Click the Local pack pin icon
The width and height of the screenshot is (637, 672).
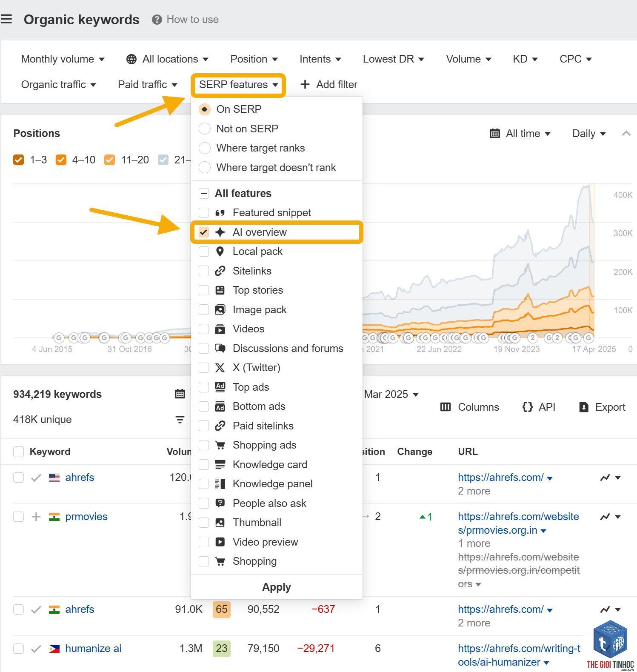coord(220,252)
